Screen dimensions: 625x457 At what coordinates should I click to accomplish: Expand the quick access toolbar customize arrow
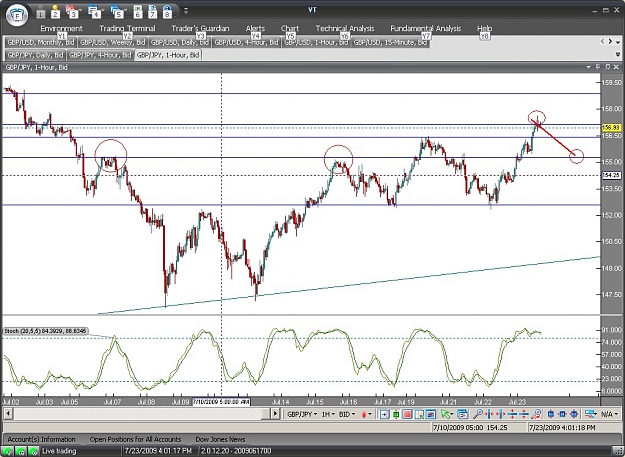pyautogui.click(x=186, y=11)
